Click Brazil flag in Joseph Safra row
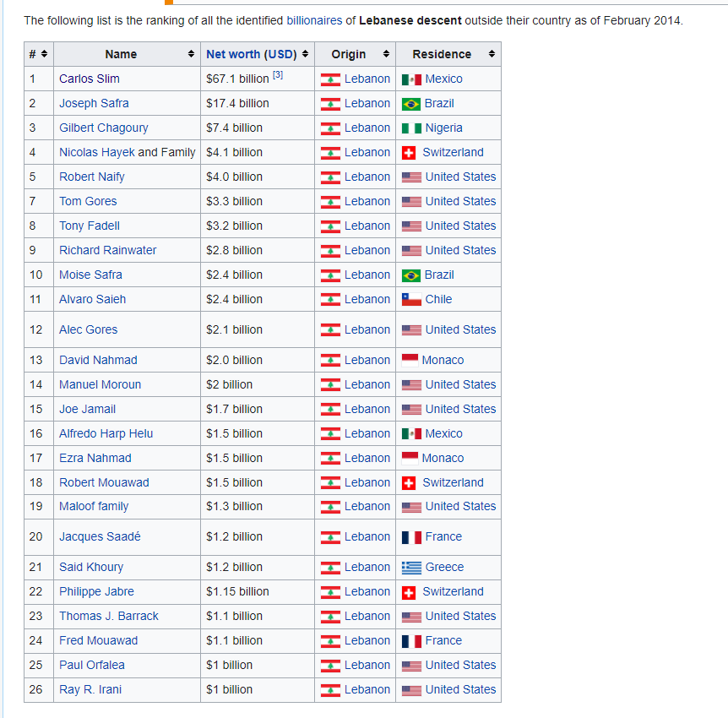 (x=411, y=104)
